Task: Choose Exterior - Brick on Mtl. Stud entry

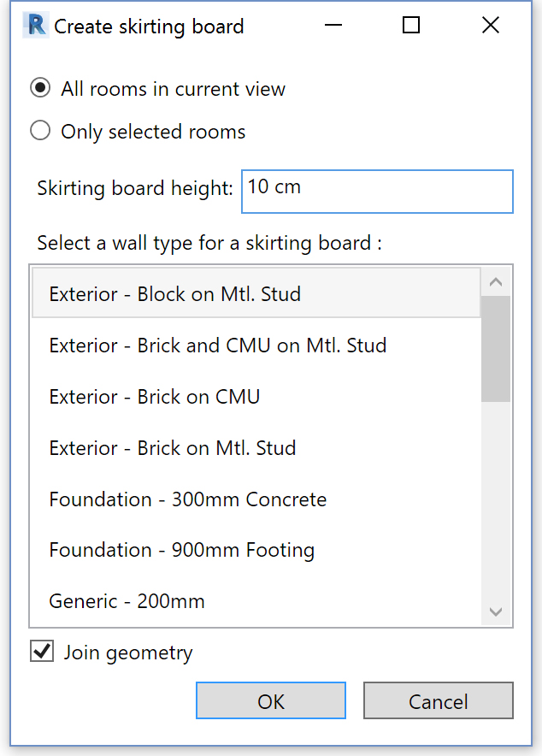Action: point(256,448)
